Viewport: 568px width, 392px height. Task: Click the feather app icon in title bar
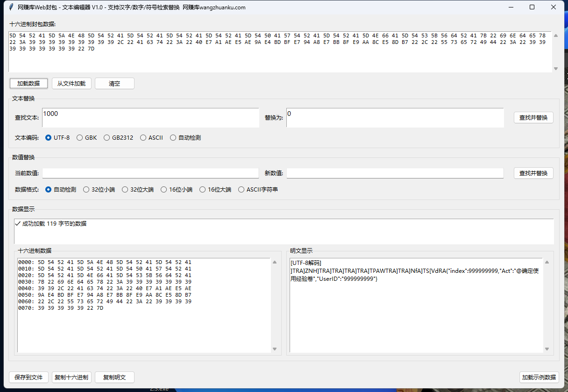(x=11, y=7)
